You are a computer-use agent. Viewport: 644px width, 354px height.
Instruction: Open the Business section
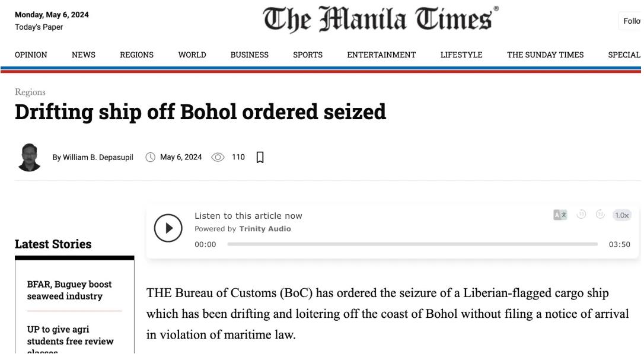[x=249, y=55]
